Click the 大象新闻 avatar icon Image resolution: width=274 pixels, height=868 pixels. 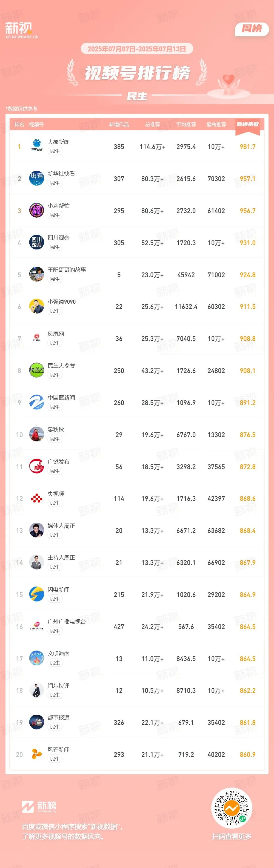pos(37,146)
